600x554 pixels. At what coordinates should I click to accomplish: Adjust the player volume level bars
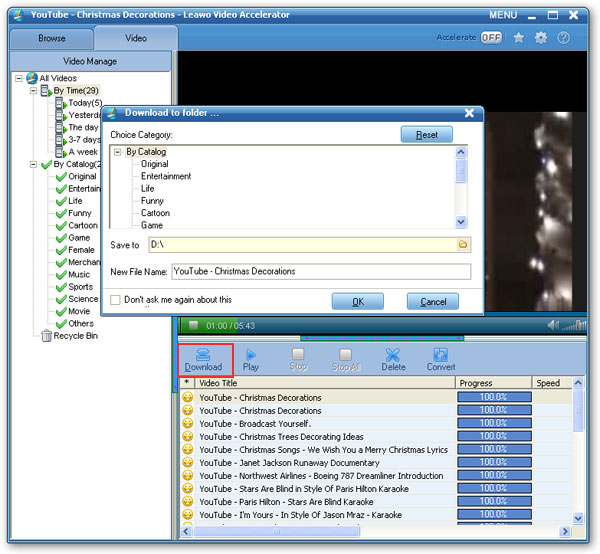pyautogui.click(x=574, y=325)
